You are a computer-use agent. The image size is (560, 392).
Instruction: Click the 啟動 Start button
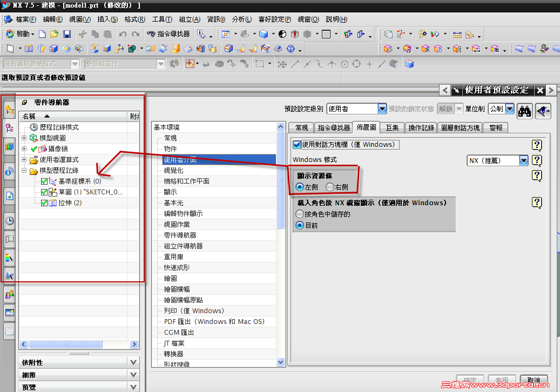(20, 34)
